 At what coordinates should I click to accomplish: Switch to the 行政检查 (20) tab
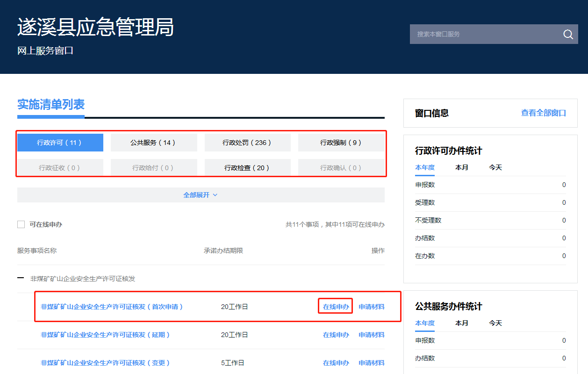(x=247, y=168)
